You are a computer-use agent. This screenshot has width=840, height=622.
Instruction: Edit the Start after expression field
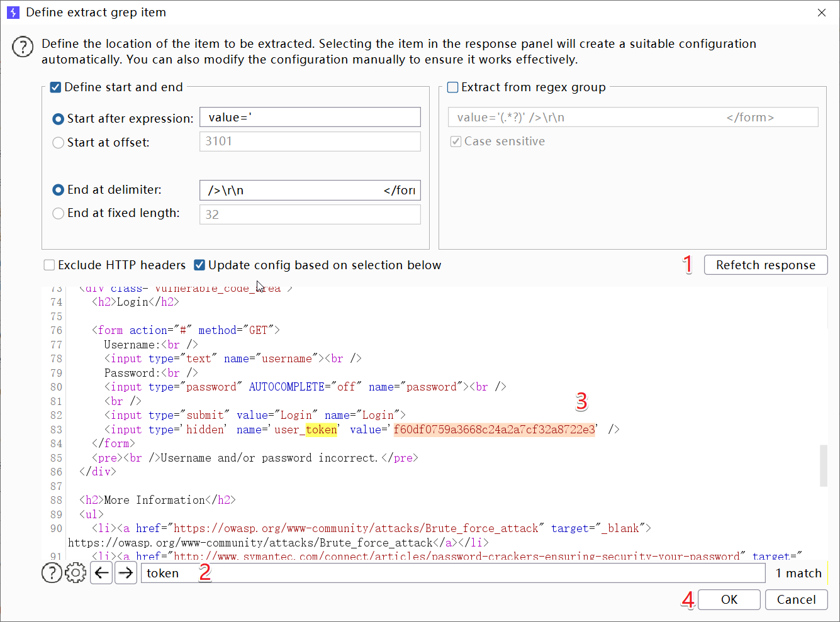310,118
